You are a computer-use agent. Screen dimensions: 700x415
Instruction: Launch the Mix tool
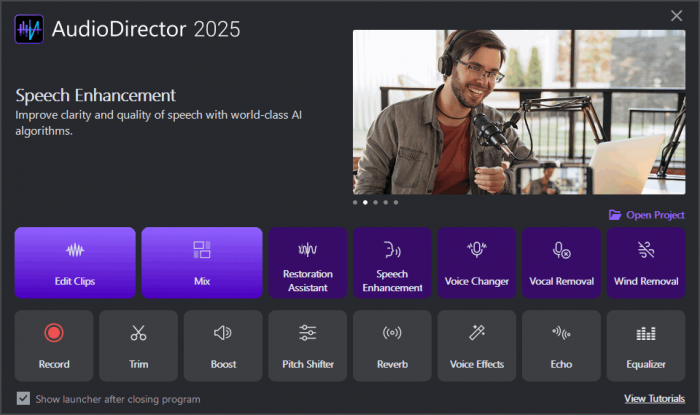[201, 263]
